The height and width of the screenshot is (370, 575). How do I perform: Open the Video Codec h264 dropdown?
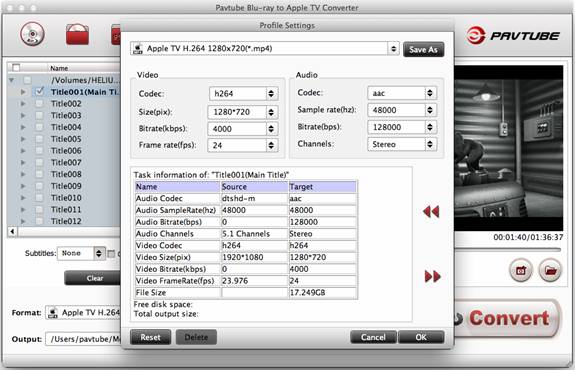click(243, 94)
